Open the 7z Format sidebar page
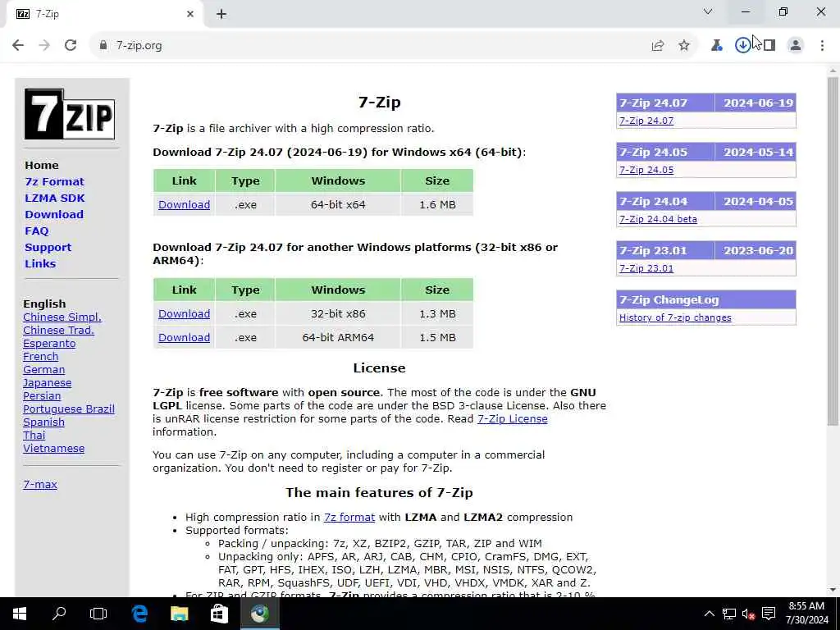Screen dimensions: 840x630 pos(55,181)
